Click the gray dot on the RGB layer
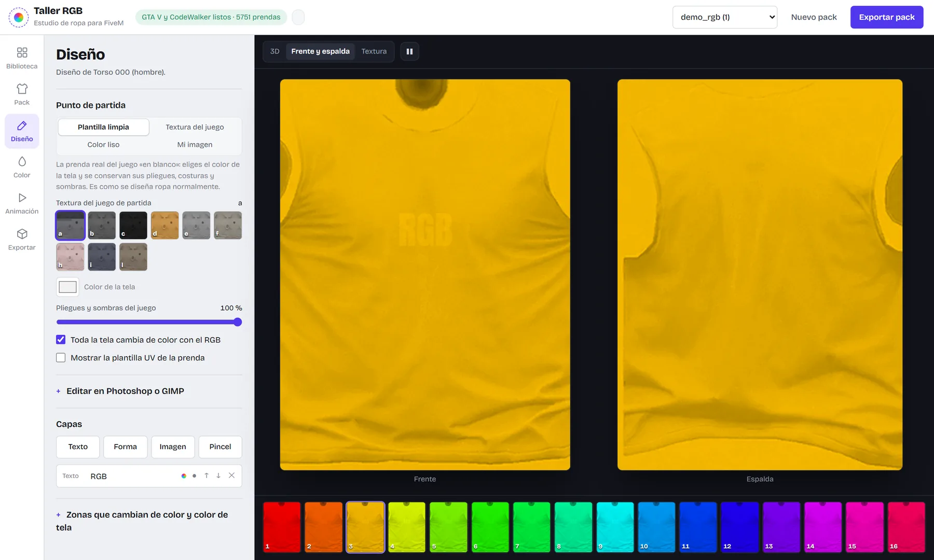The height and width of the screenshot is (560, 934). tap(194, 476)
